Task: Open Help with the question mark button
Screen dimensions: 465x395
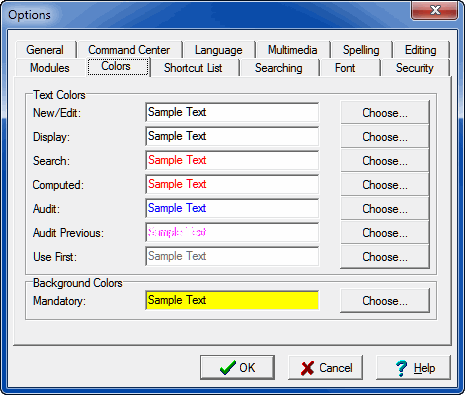Action: (413, 367)
